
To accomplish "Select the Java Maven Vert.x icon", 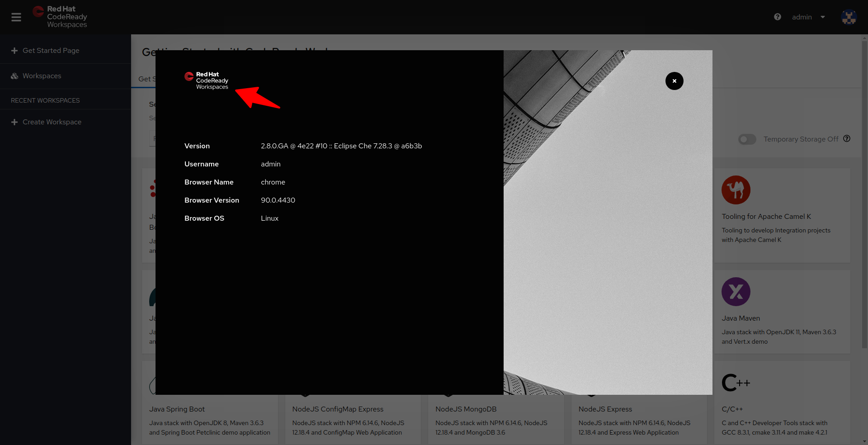I will 736,292.
